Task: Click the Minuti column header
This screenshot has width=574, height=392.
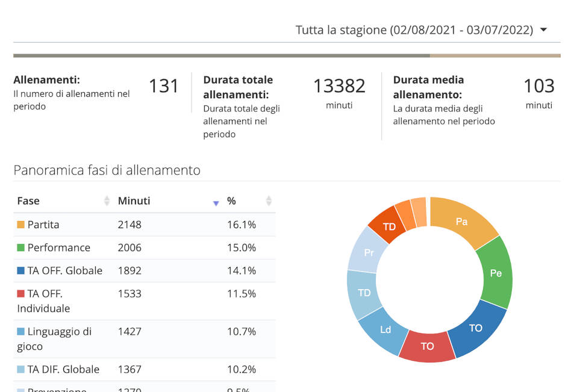Action: pyautogui.click(x=134, y=201)
